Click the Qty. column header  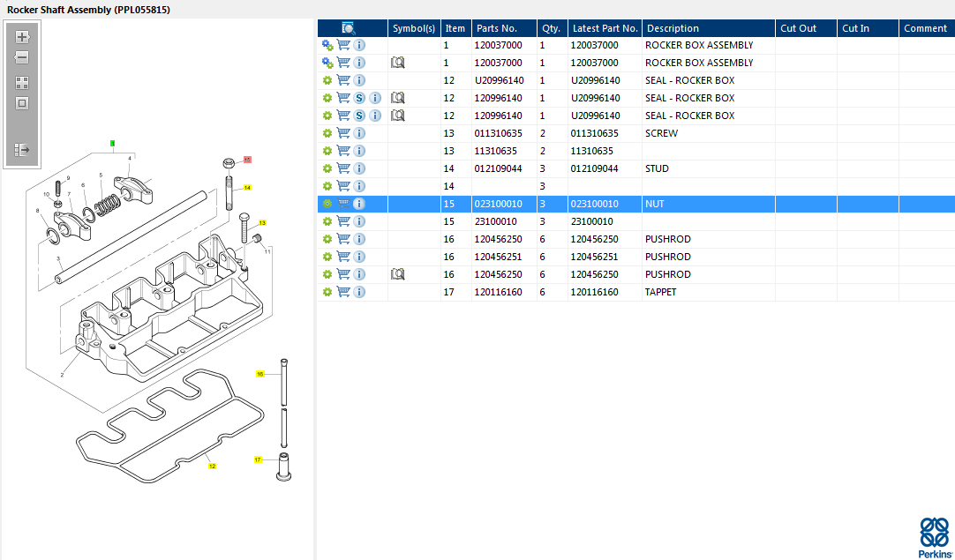[551, 28]
